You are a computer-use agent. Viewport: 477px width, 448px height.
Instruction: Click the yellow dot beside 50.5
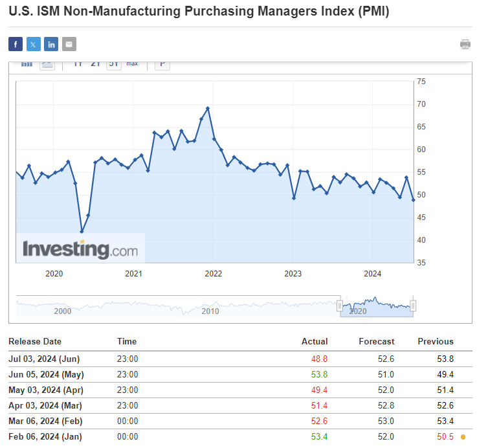click(463, 437)
